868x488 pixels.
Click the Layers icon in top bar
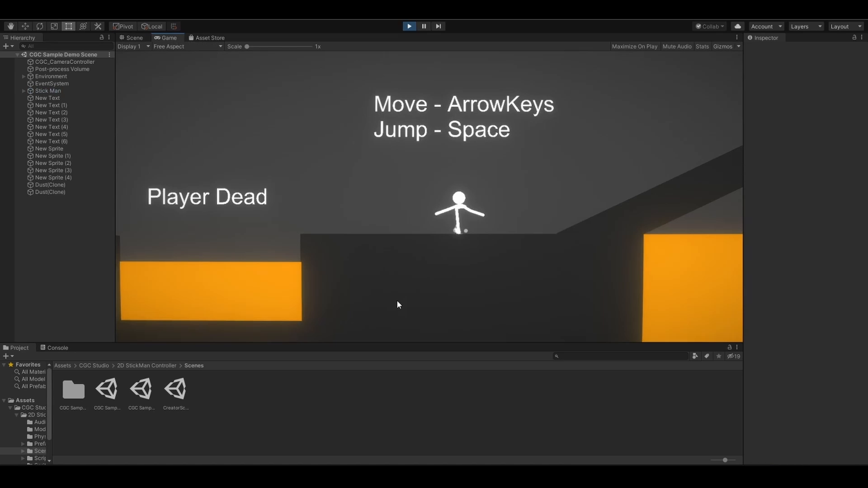pyautogui.click(x=806, y=26)
